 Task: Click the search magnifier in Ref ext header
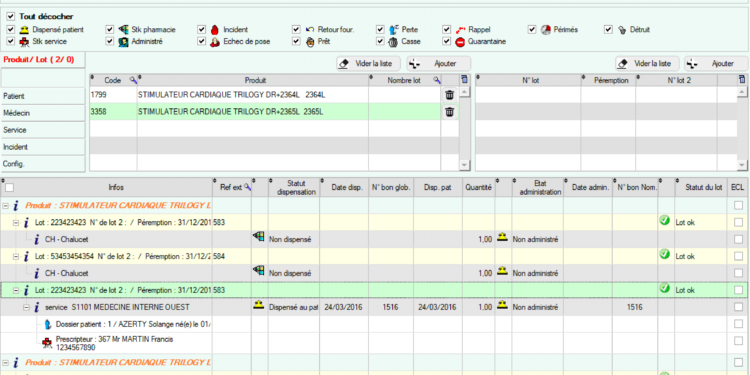(x=247, y=188)
